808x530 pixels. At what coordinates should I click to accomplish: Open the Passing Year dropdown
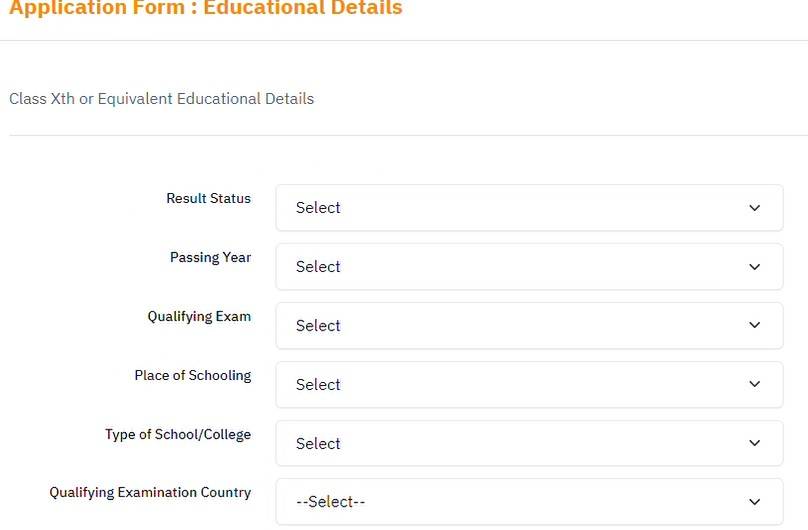pyautogui.click(x=529, y=267)
